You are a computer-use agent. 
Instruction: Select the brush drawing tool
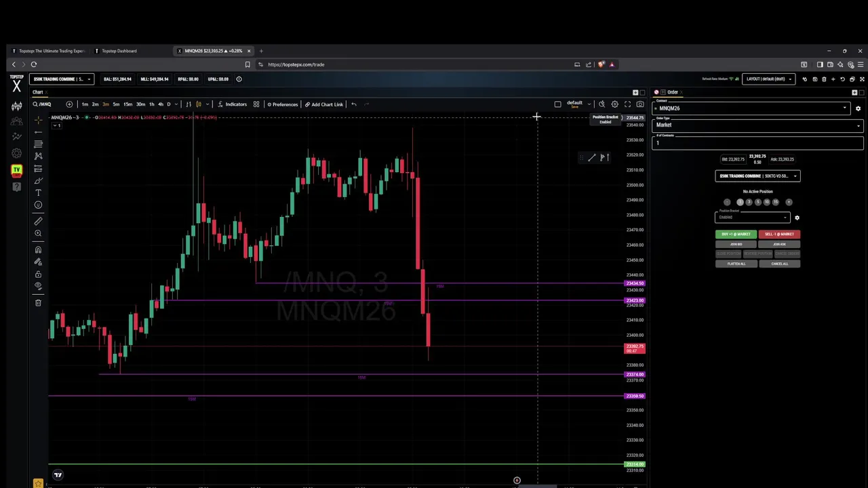[x=38, y=180]
